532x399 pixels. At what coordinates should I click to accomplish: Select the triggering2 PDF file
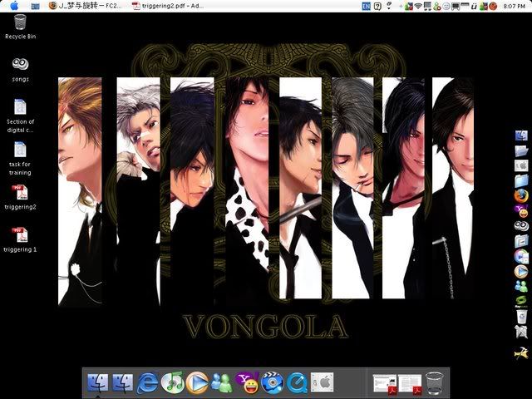pos(20,198)
